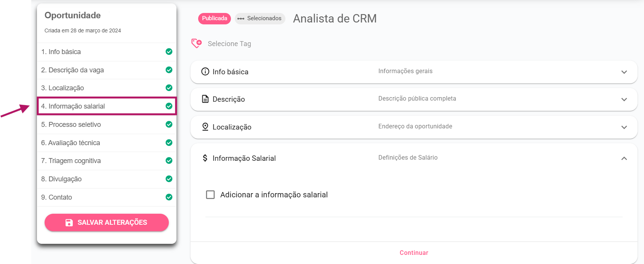Collapse the Informação Salarial panel chevron
The width and height of the screenshot is (644, 264).
tap(624, 158)
